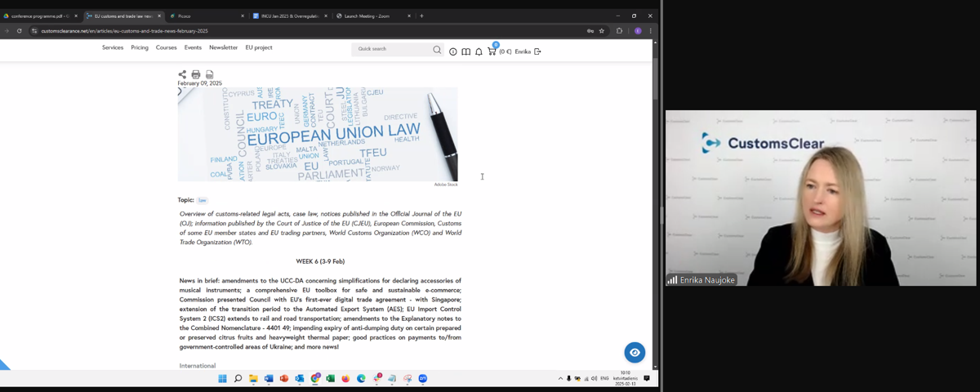980x392 pixels.
Task: Open a new browser tab
Action: tap(421, 16)
